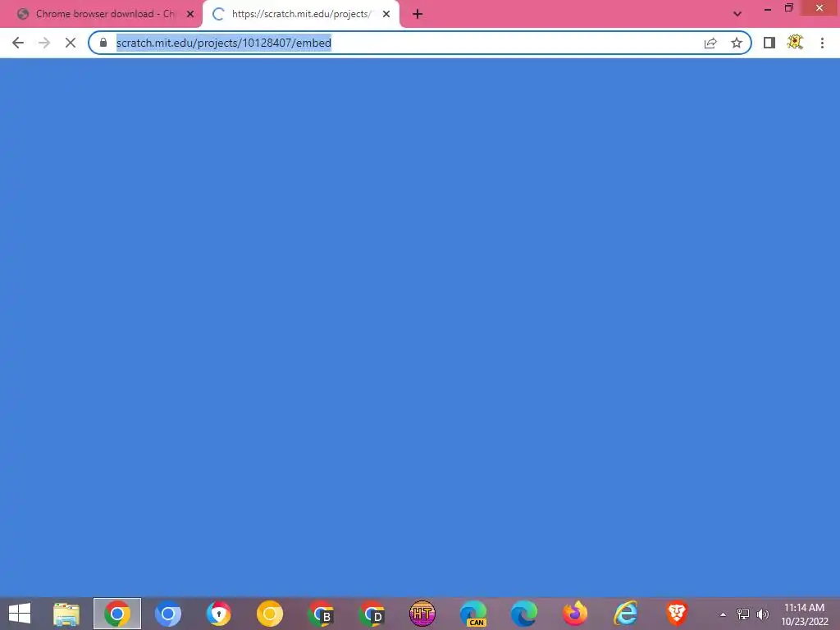
Task: Minimize the Chrome window
Action: tap(768, 8)
